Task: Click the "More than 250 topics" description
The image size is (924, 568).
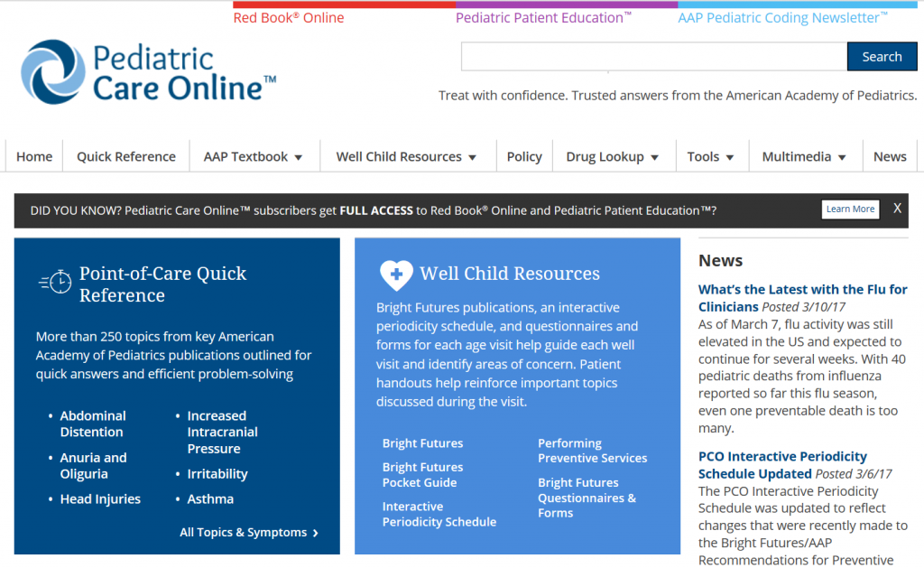Action: tap(173, 355)
